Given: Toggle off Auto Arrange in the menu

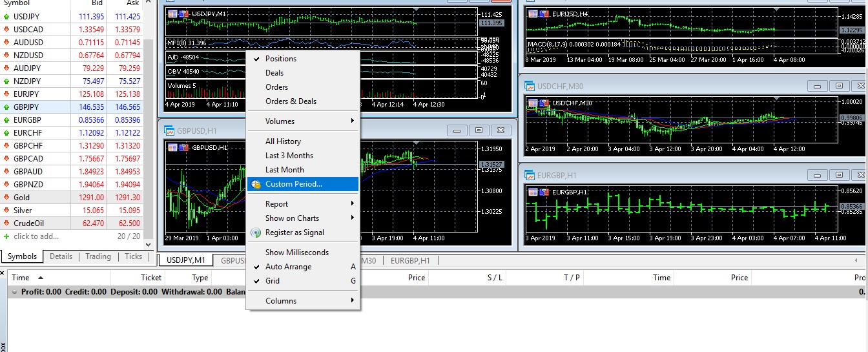Looking at the screenshot, I should pyautogui.click(x=288, y=267).
